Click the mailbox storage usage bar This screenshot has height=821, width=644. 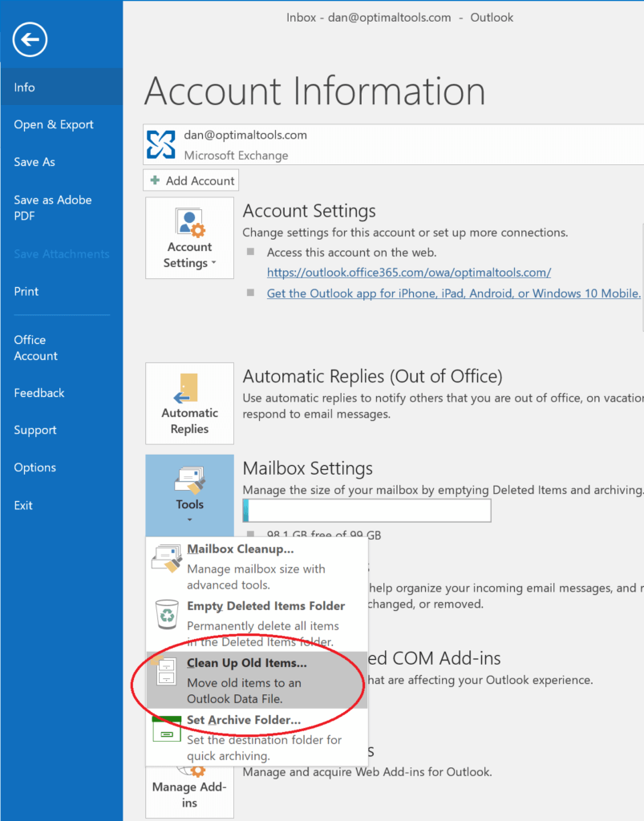point(367,511)
